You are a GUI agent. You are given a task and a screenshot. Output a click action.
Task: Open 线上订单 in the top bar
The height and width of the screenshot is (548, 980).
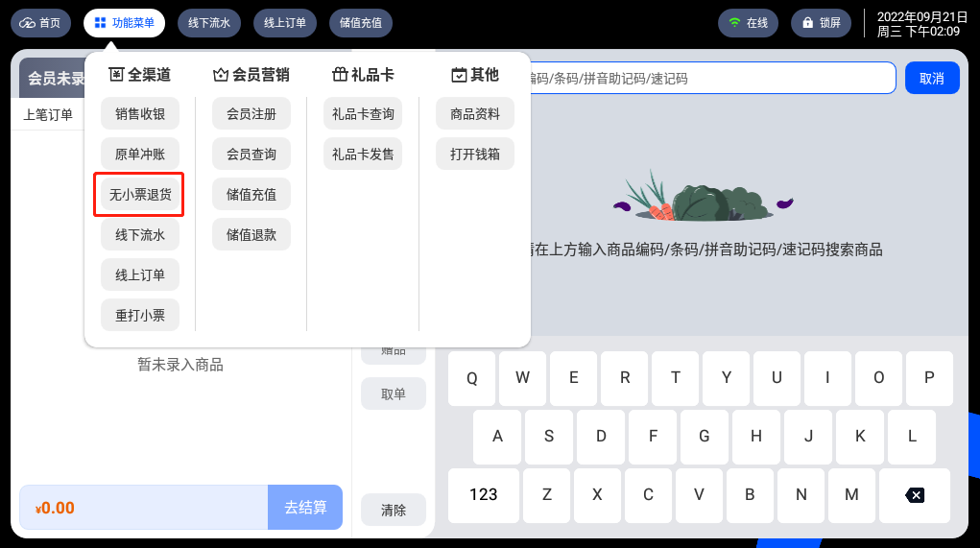[284, 23]
